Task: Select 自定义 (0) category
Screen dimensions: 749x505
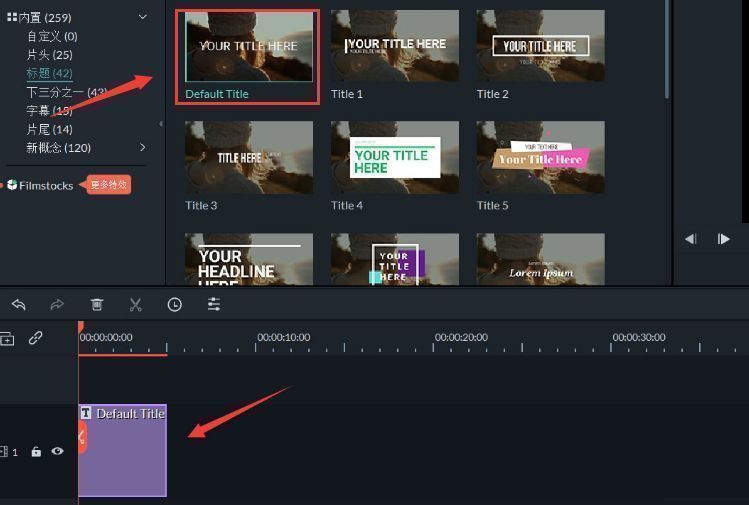Action: click(x=52, y=36)
